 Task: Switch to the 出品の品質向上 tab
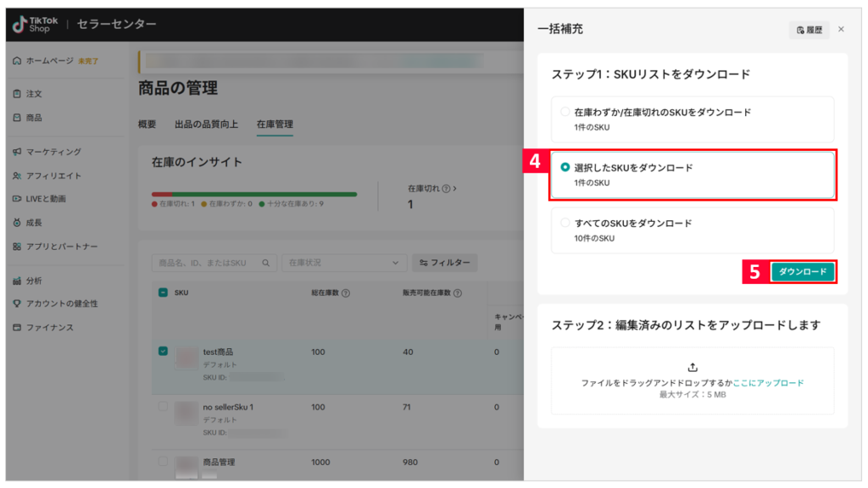[x=206, y=125]
